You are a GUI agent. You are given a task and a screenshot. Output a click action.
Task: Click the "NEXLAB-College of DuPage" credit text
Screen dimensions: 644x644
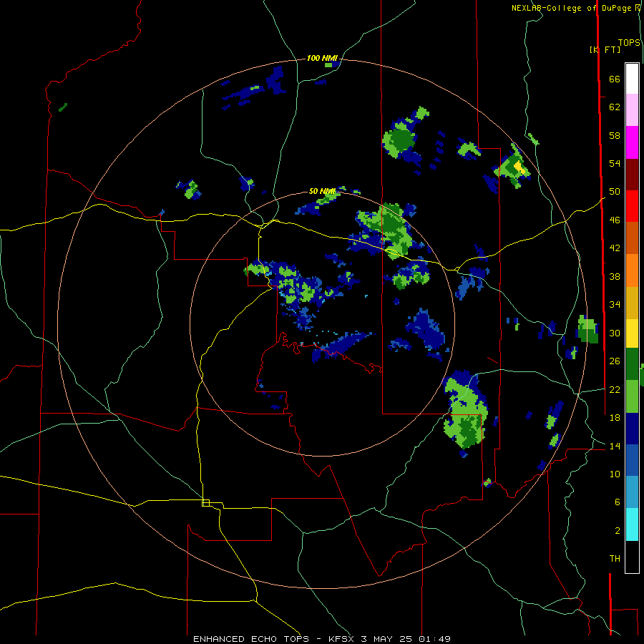click(x=571, y=8)
